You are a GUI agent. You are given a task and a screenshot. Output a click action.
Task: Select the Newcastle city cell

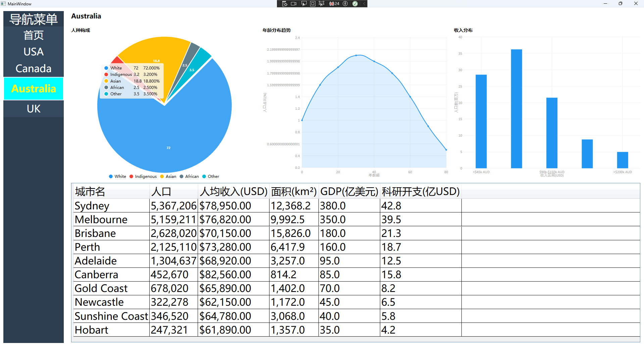point(111,302)
